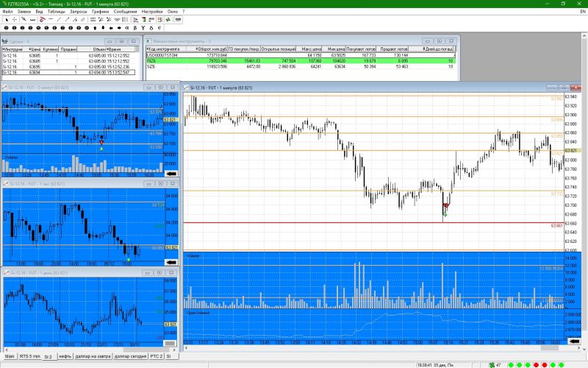Click the right arrow toolbar icon
The width and height of the screenshot is (588, 368).
point(119,28)
